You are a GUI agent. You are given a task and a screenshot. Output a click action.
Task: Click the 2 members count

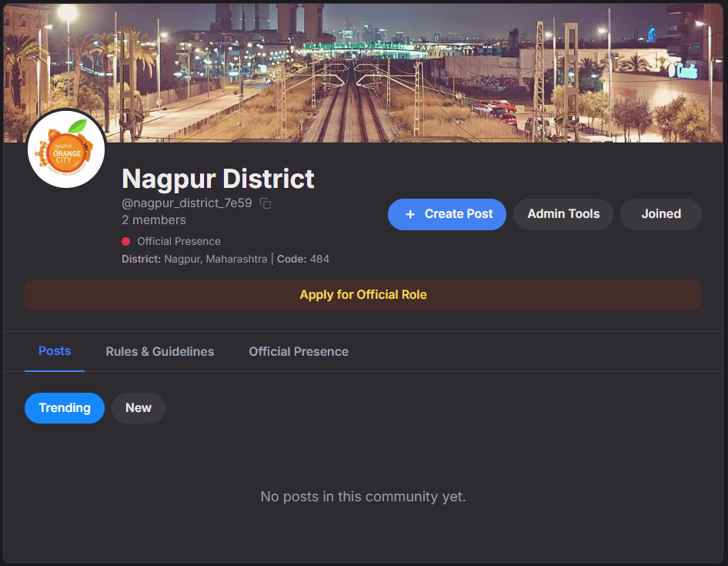click(154, 219)
